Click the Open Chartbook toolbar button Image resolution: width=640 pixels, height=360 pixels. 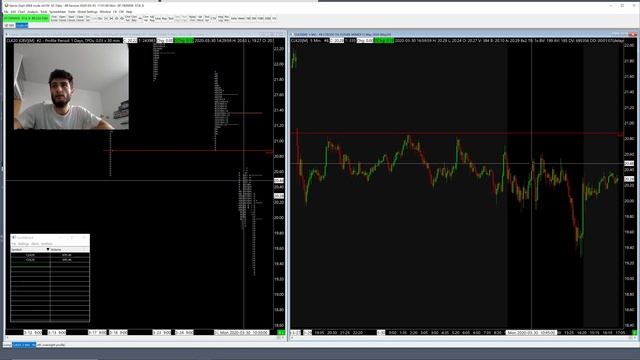62,18
